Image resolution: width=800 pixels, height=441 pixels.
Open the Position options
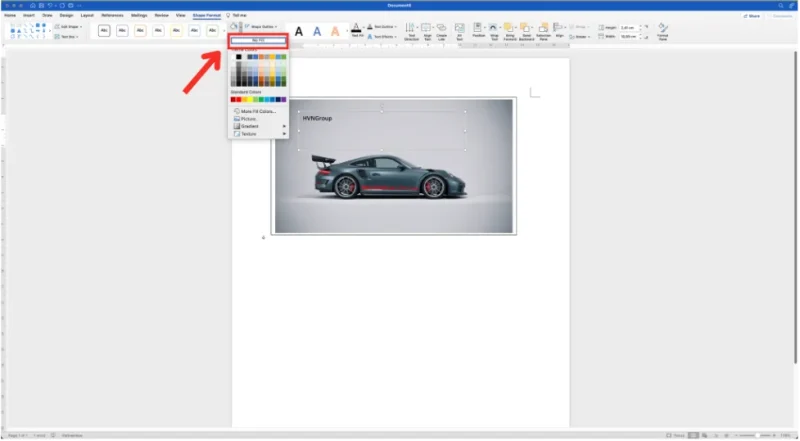pos(478,30)
